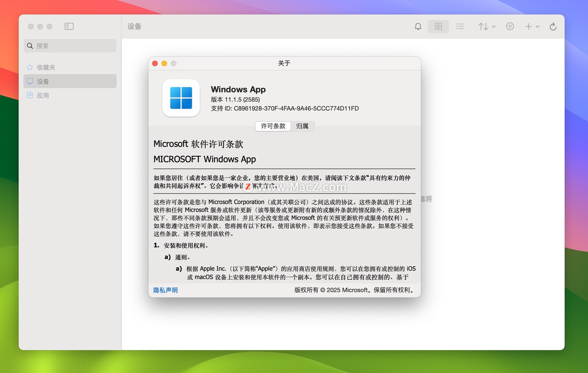Click the 设备 title in main toolbar

134,27
